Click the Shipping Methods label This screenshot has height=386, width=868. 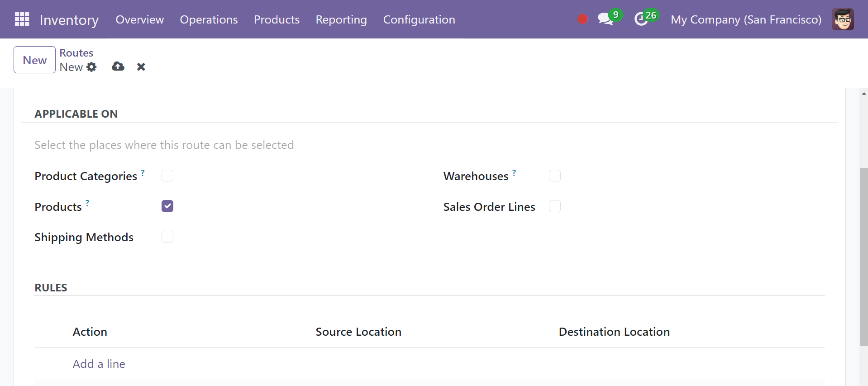point(84,237)
